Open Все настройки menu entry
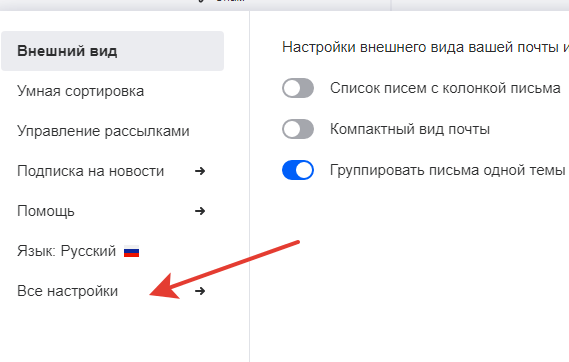569x362 pixels. [x=112, y=291]
